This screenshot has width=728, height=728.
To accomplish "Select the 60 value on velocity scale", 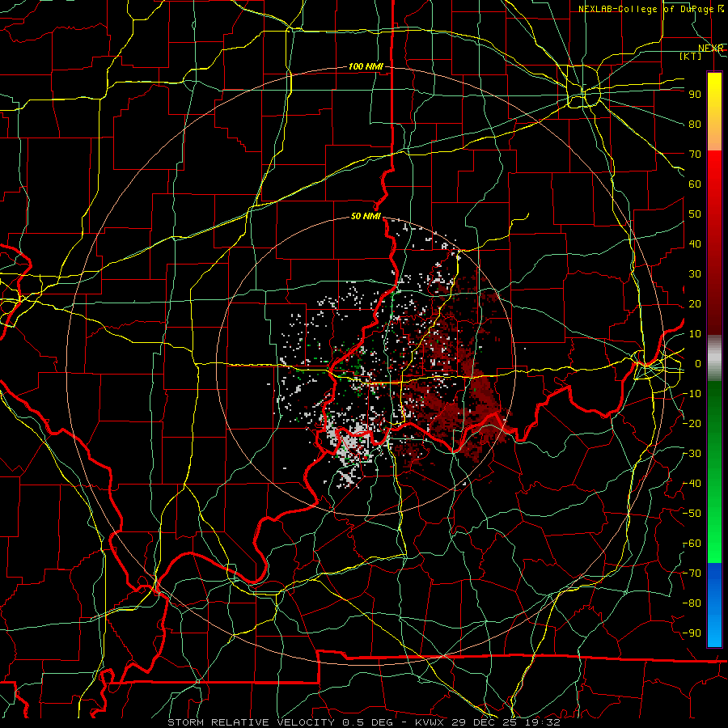I will [695, 184].
